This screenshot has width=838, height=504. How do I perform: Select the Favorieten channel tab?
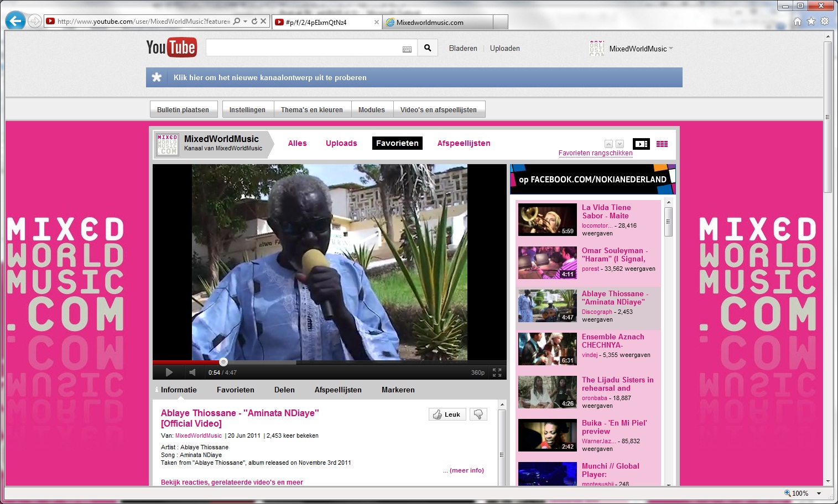397,143
